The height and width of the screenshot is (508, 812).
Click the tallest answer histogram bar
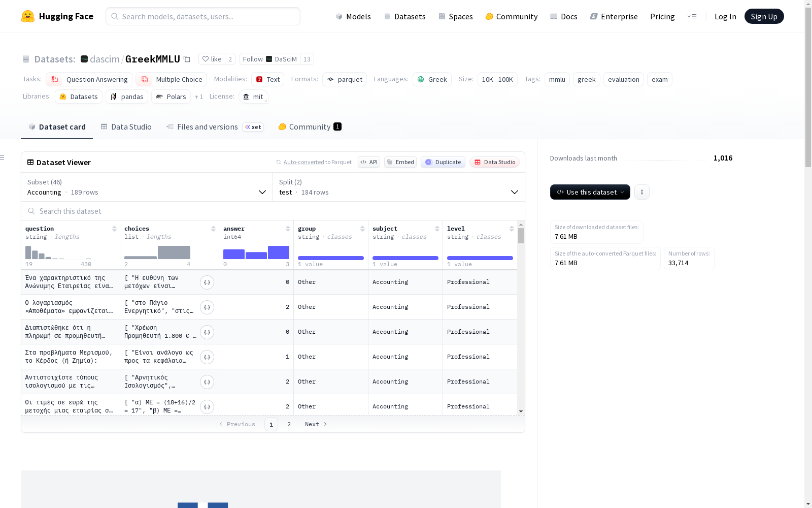click(279, 252)
